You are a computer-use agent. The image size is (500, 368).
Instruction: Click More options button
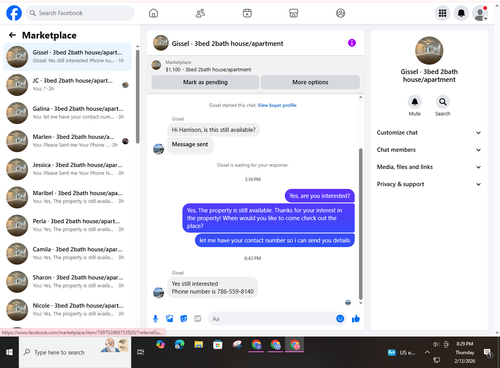(x=310, y=82)
